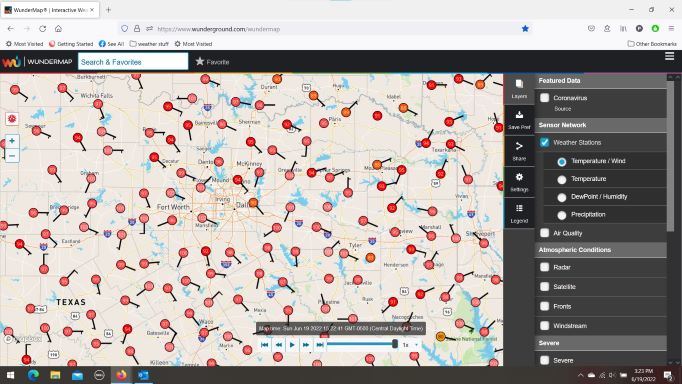Switch to the WunderMap browser tab
Image resolution: width=682 pixels, height=384 pixels.
click(50, 10)
